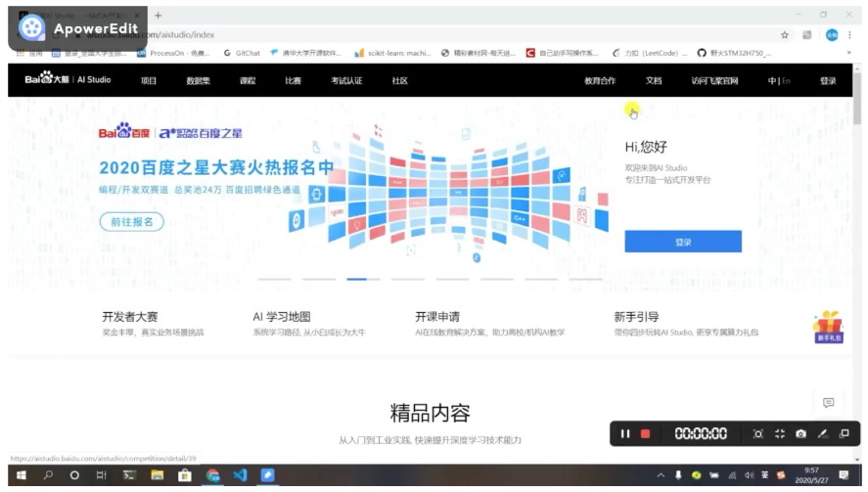This screenshot has height=492, width=868.
Task: Open the feedback chat icon on right side
Action: [828, 402]
